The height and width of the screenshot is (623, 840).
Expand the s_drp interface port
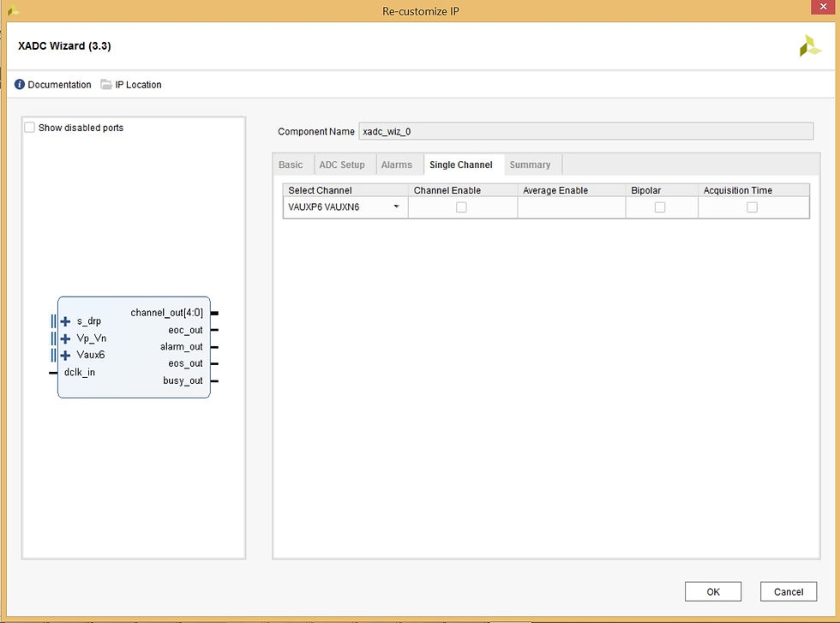tap(65, 321)
